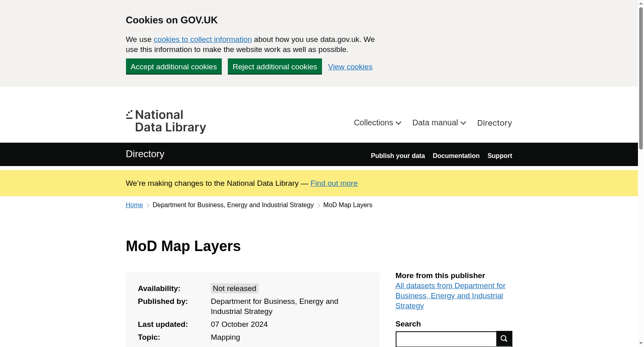This screenshot has width=644, height=347.
Task: Open the Documentation page
Action: 456,156
